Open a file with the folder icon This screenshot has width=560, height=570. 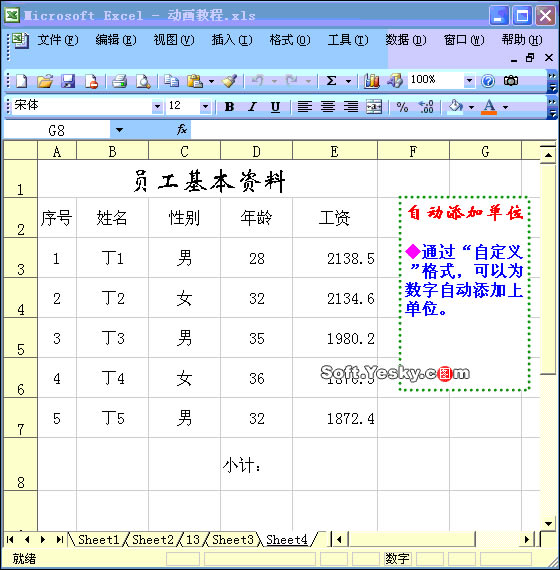pyautogui.click(x=45, y=81)
